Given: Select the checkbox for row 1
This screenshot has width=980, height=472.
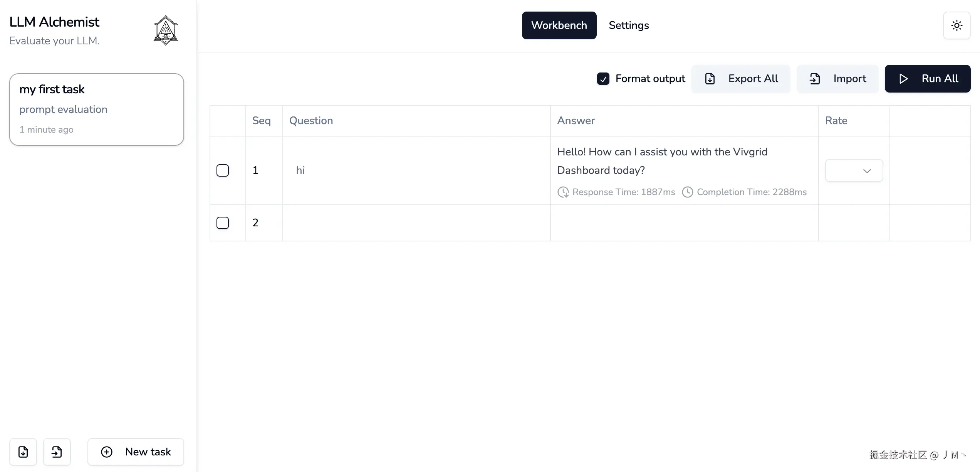Looking at the screenshot, I should 223,170.
